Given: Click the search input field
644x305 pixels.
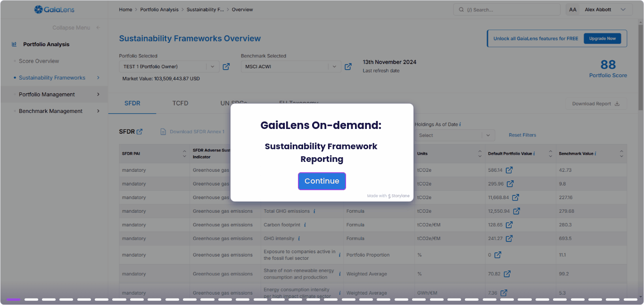Looking at the screenshot, I should point(506,9).
